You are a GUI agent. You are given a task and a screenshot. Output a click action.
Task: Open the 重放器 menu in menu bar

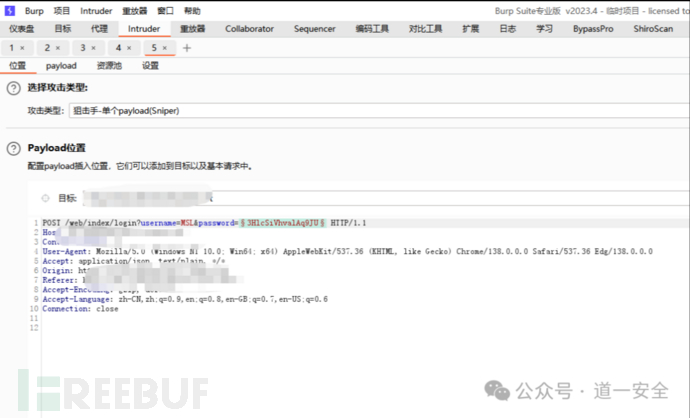tap(135, 11)
